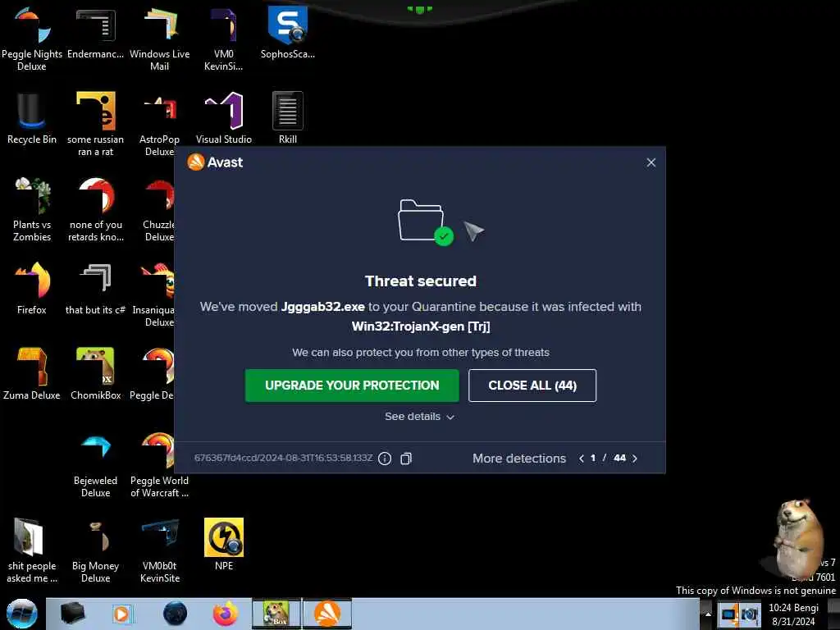
Task: Open Insaniquarium Deluxe desktop icon
Action: [x=154, y=294]
